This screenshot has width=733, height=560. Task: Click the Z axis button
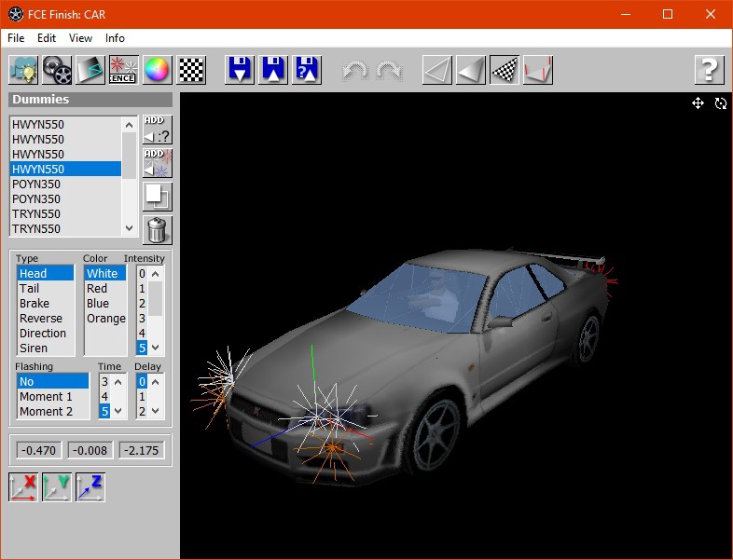[90, 487]
